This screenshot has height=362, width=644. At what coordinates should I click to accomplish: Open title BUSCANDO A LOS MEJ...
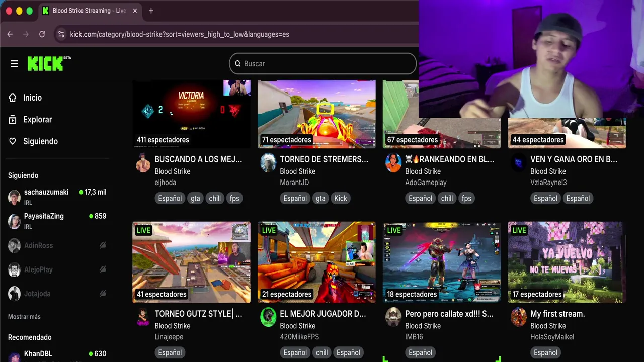click(198, 159)
